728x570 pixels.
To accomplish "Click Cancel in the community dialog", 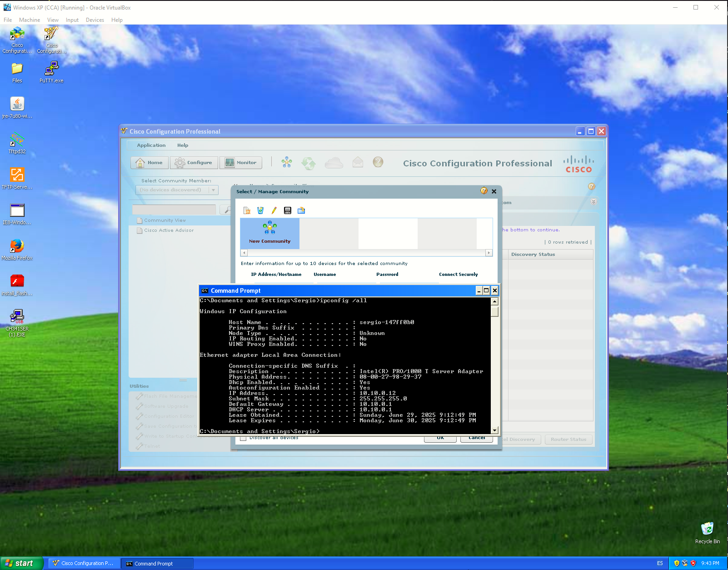I will click(x=477, y=438).
